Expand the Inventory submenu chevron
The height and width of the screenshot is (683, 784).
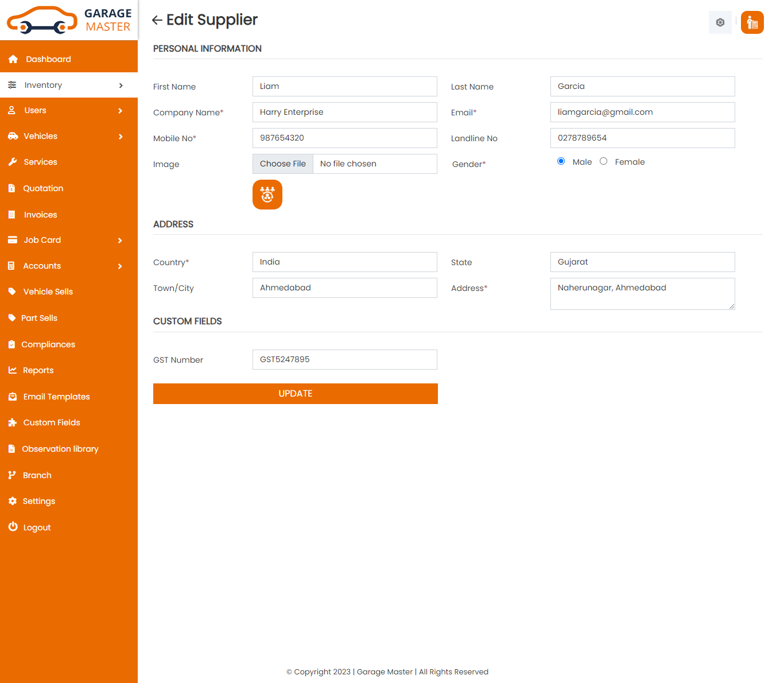(x=121, y=86)
